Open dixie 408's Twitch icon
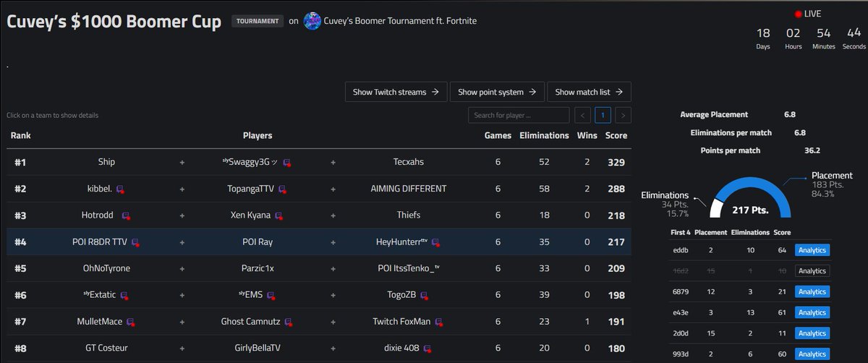This screenshot has width=868, height=363. (x=427, y=349)
